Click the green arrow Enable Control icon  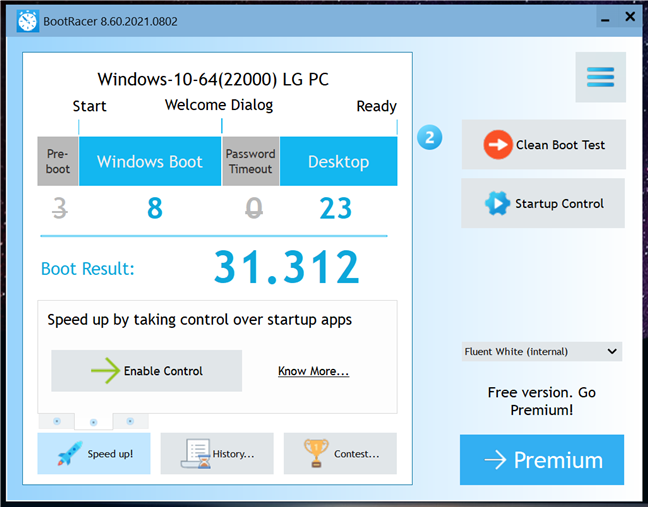click(x=106, y=371)
